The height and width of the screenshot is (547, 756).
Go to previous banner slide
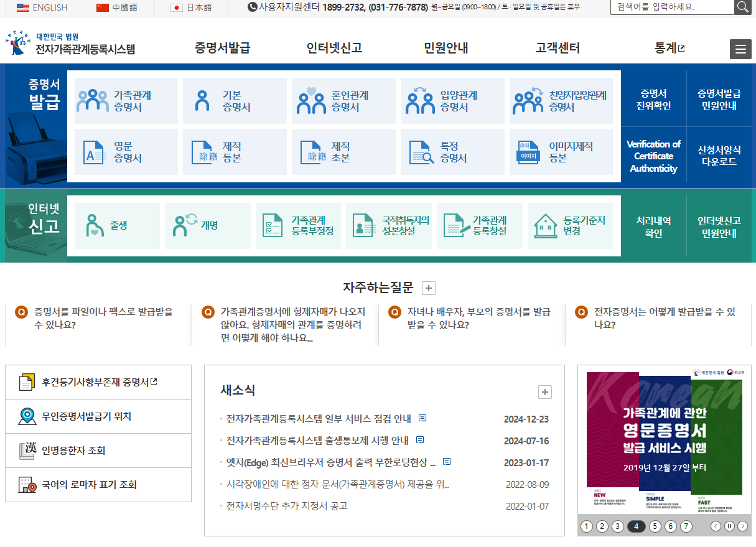pos(716,526)
